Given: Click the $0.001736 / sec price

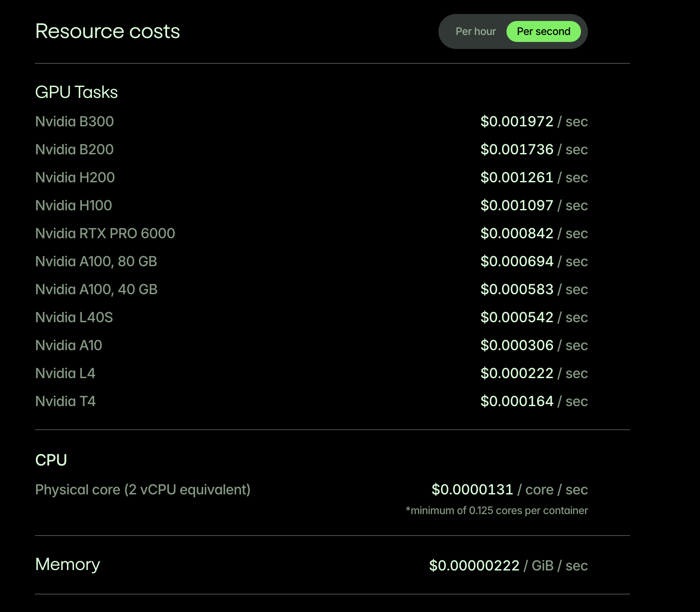Looking at the screenshot, I should tap(534, 150).
